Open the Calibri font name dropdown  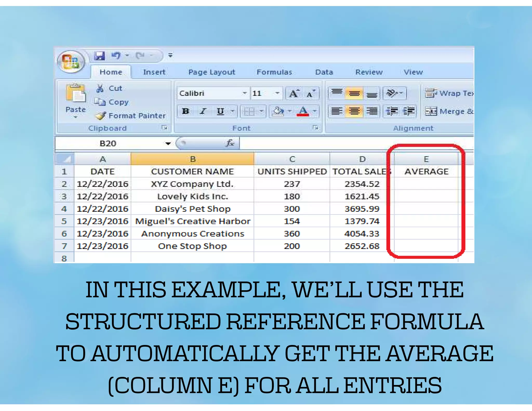click(244, 93)
